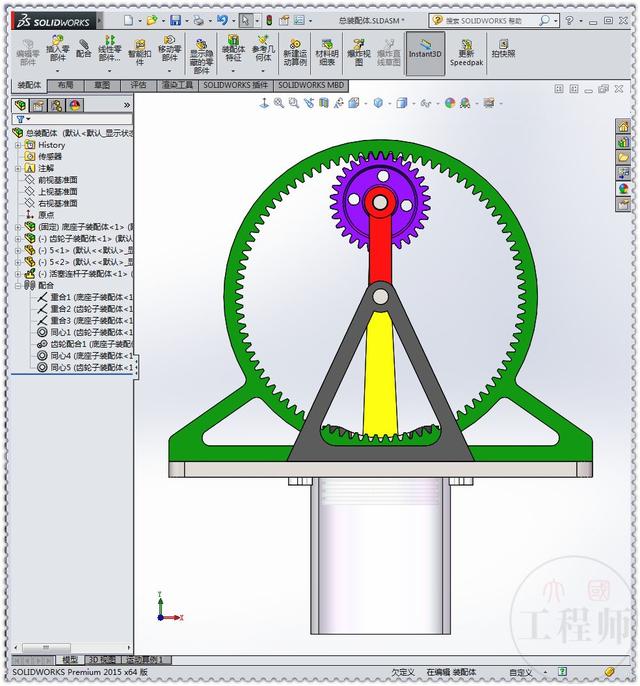Open the search dropdown arrow beside the magnifier
Screen dimensions: 640x686
click(556, 20)
